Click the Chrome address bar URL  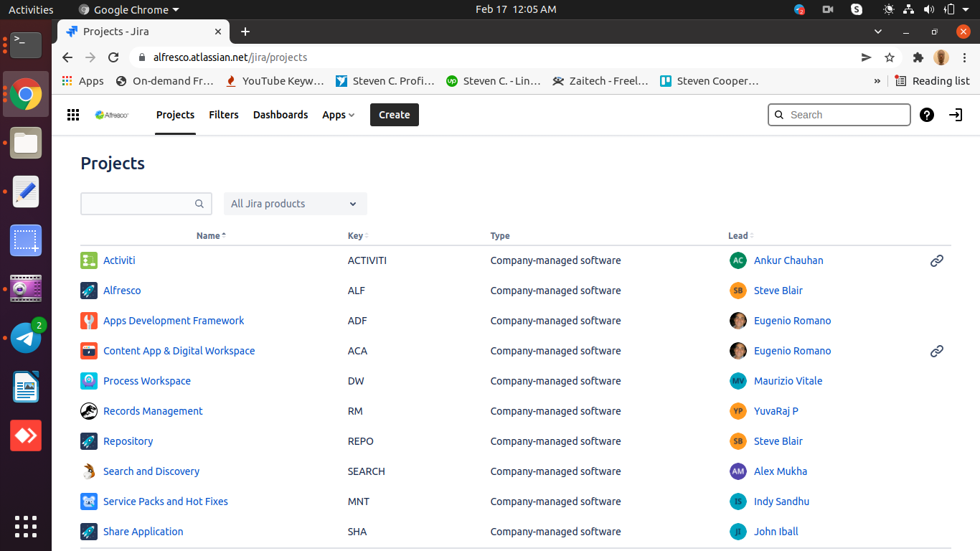(x=230, y=57)
